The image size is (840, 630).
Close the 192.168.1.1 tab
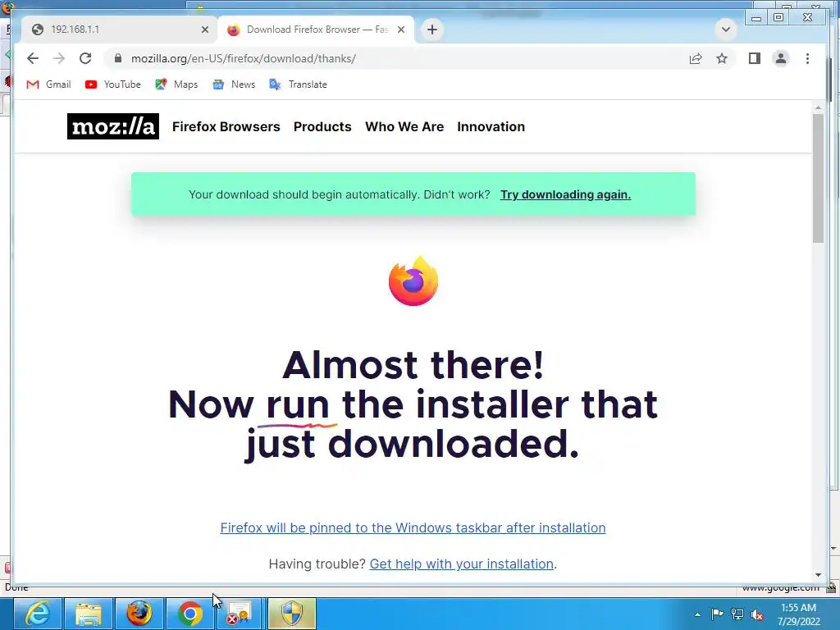(x=204, y=30)
